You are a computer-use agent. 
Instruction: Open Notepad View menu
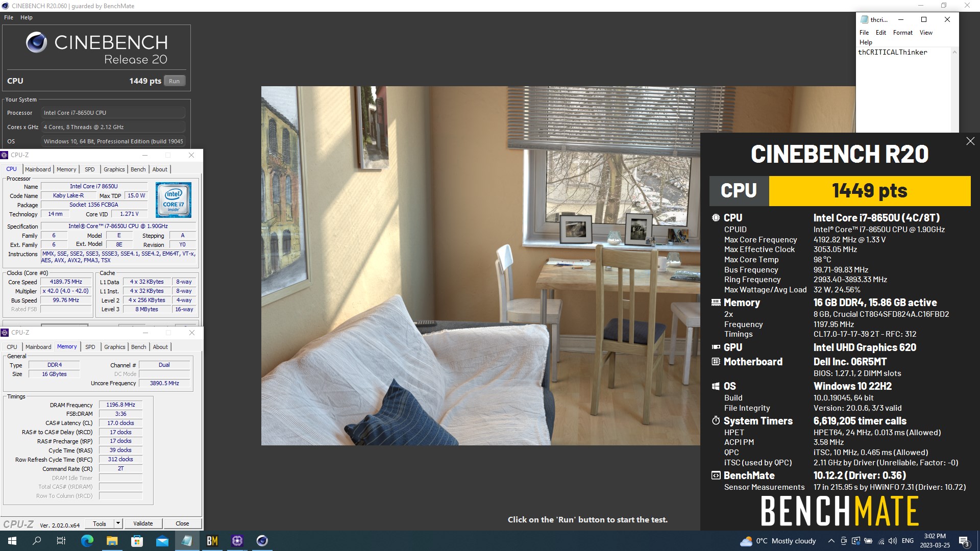[x=926, y=33]
